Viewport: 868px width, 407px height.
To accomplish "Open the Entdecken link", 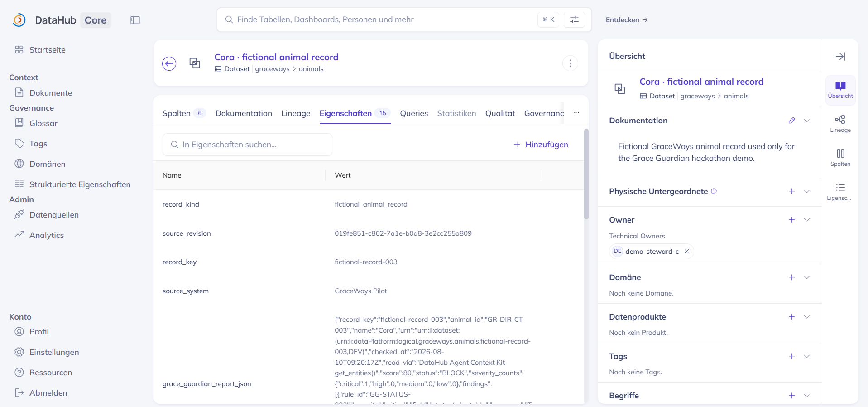I will [627, 20].
